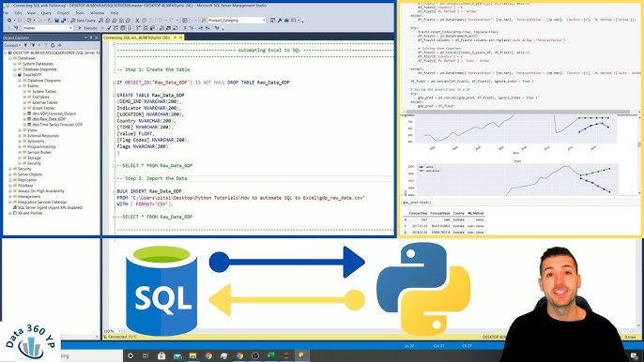Run the script with Execute
The height and width of the screenshot is (362, 644).
click(87, 28)
